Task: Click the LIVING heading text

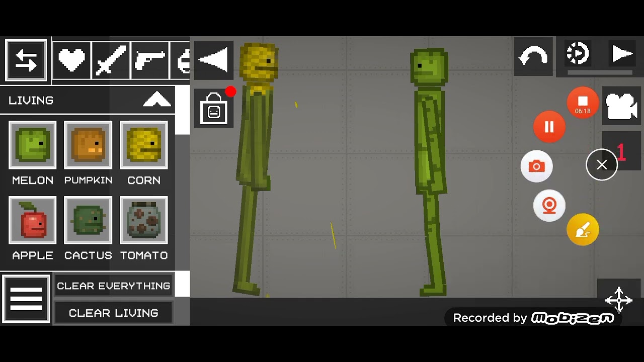Action: [x=31, y=100]
